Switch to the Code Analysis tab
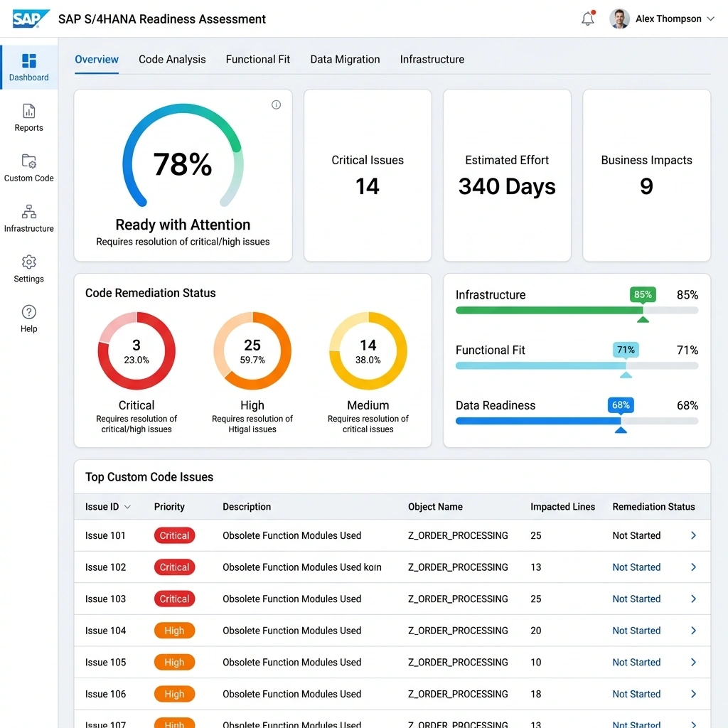The width and height of the screenshot is (728, 728). tap(172, 60)
